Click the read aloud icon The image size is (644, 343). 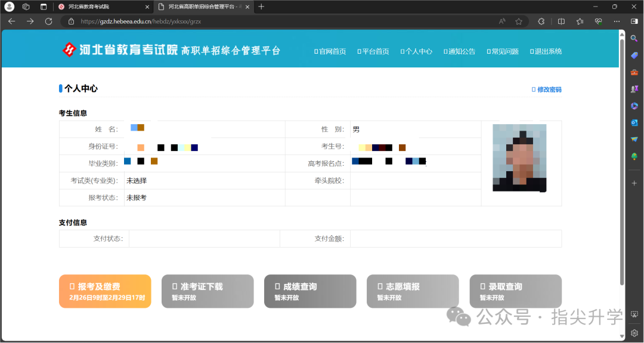[x=502, y=21]
